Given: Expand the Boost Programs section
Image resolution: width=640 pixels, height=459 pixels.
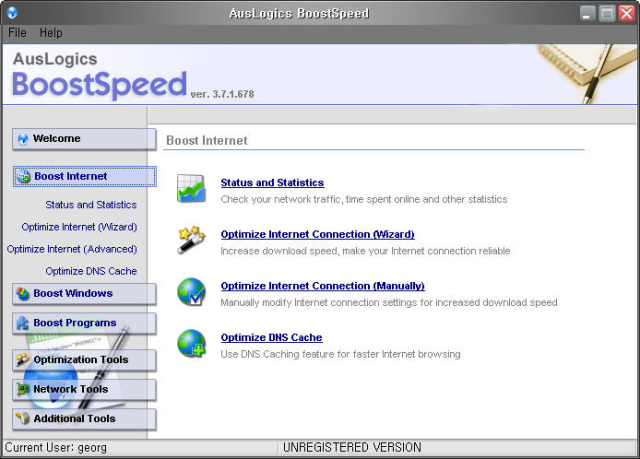Looking at the screenshot, I should pos(84,323).
